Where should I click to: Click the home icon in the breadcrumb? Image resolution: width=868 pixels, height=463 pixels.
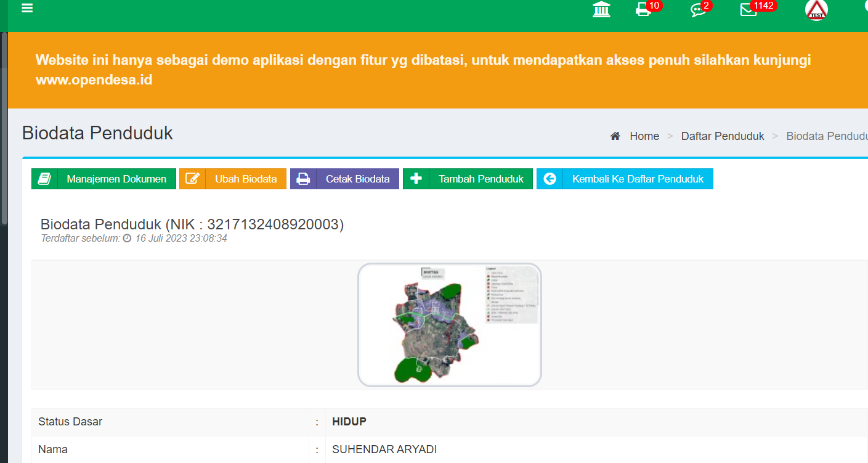pos(614,136)
